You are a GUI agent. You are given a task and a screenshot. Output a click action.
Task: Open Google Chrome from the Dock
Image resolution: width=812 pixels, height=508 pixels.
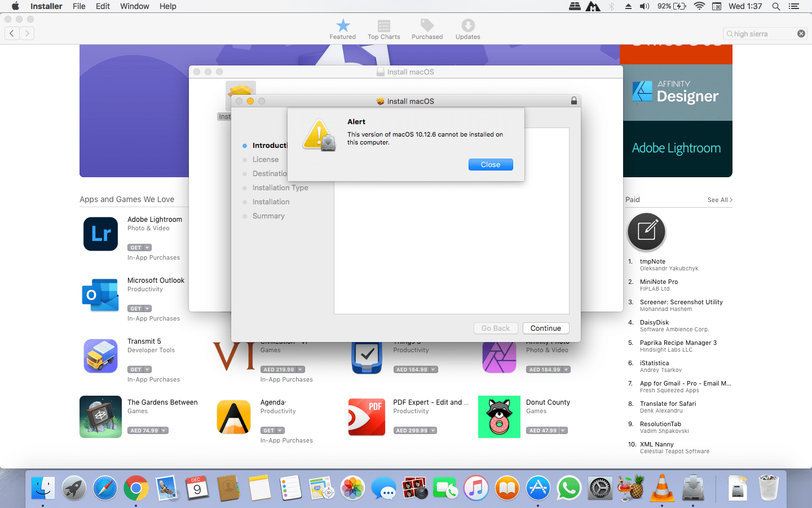136,488
